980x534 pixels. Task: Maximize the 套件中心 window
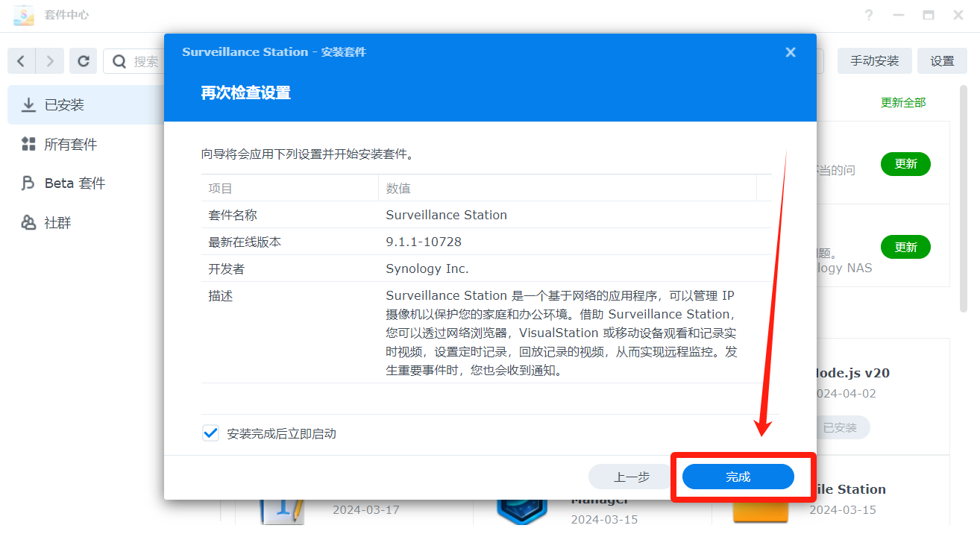(x=929, y=16)
